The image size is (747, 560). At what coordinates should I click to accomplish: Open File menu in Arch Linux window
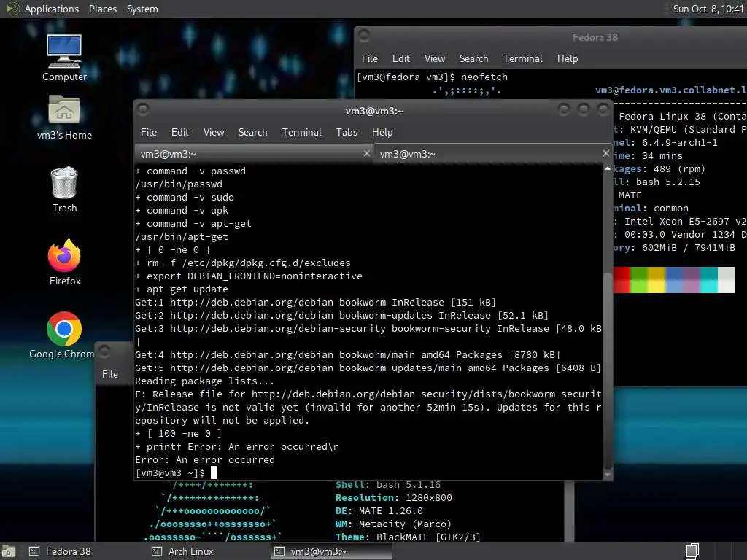pyautogui.click(x=110, y=374)
